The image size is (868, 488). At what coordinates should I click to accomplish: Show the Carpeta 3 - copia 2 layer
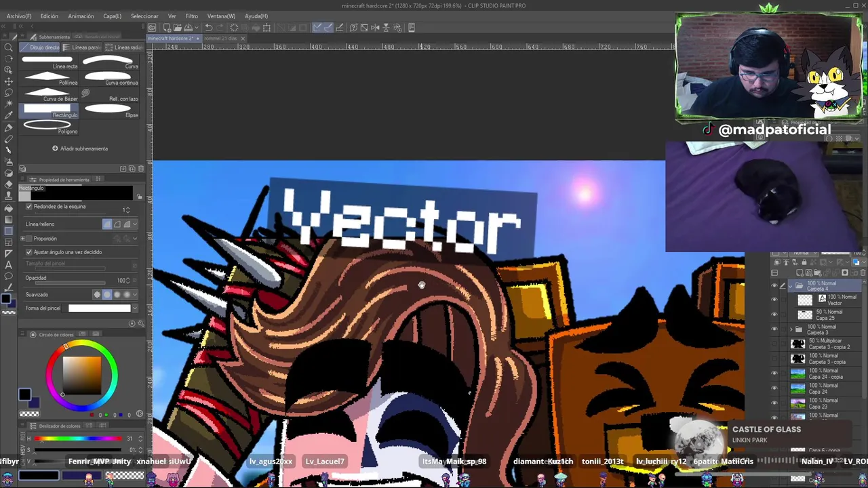[774, 344]
